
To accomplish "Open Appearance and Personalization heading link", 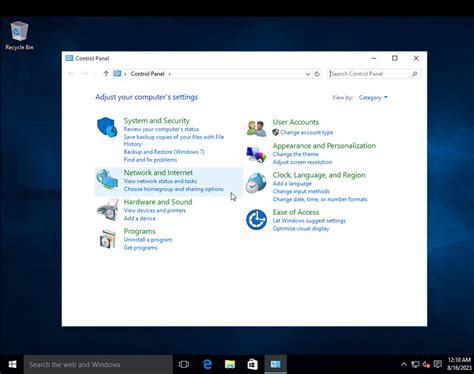I will point(324,146).
